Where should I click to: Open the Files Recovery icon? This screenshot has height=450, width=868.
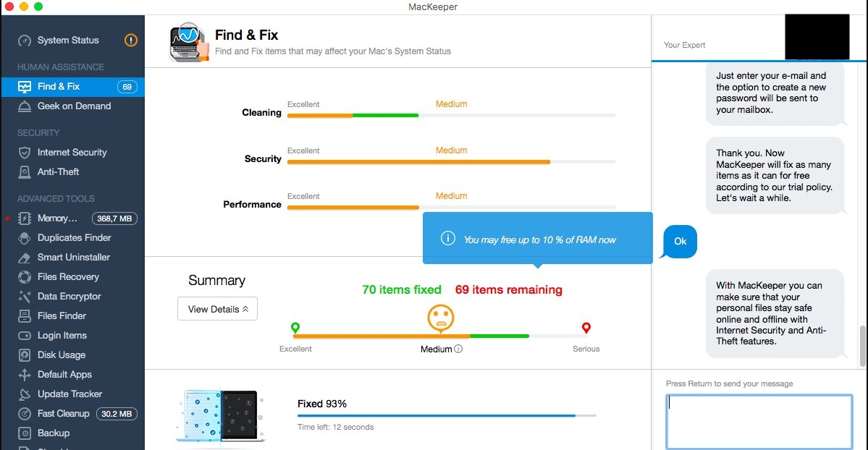click(25, 277)
